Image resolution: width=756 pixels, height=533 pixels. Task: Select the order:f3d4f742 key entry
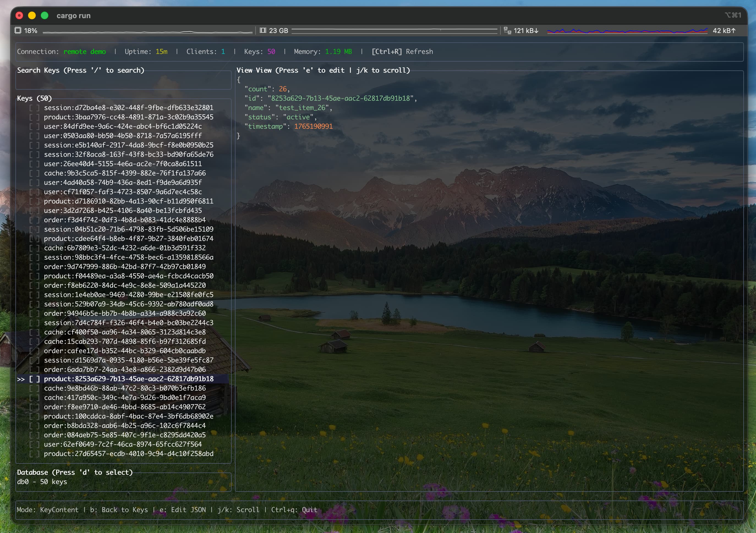pyautogui.click(x=125, y=220)
